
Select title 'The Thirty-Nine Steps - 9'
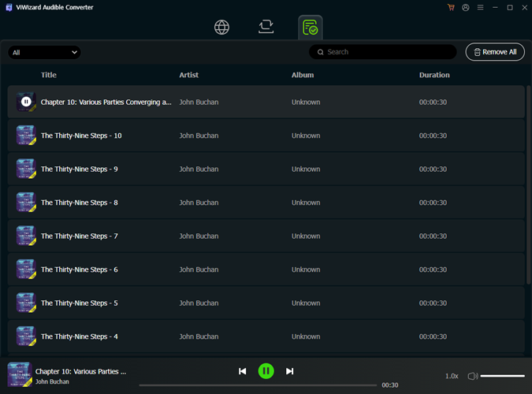(80, 169)
